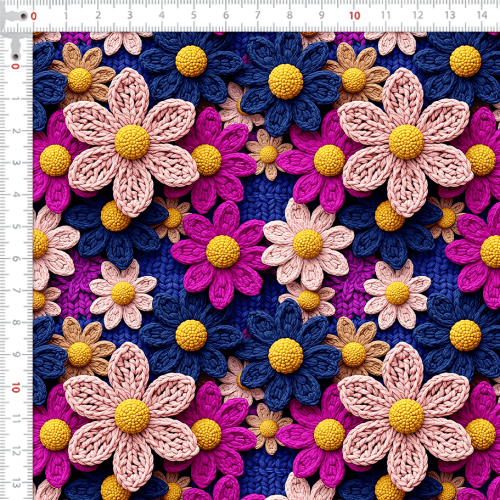The image size is (500, 500).
Task: Click the red 10 on the left ruler
Action: click(15, 388)
